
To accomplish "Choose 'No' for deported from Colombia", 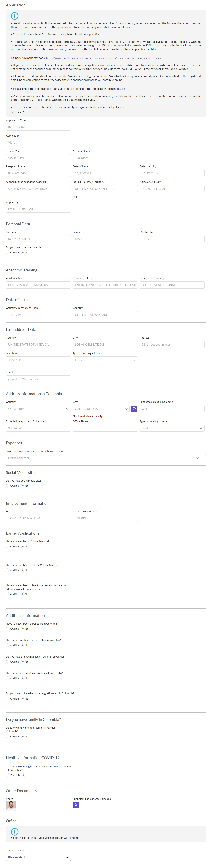I will (23, 646).
